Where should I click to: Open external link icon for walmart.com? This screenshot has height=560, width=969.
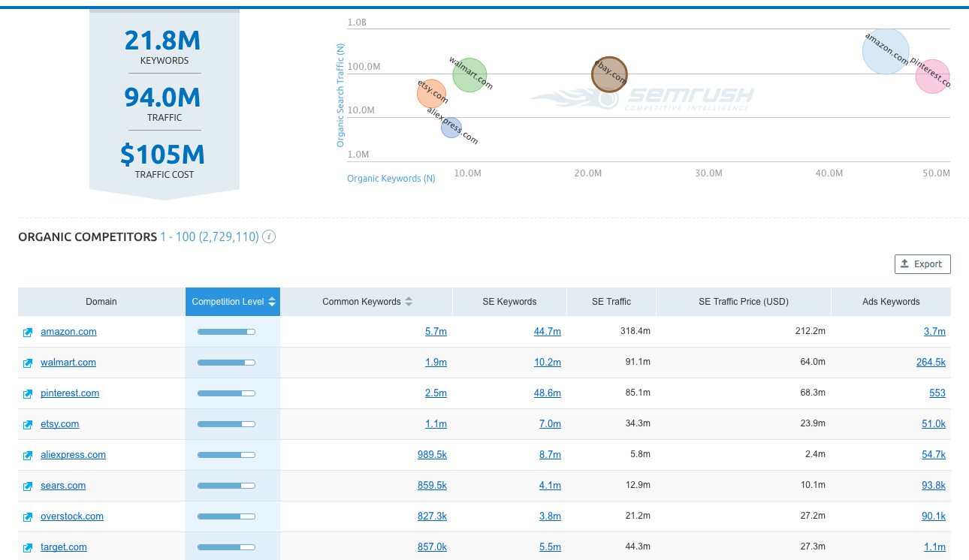[x=28, y=363]
